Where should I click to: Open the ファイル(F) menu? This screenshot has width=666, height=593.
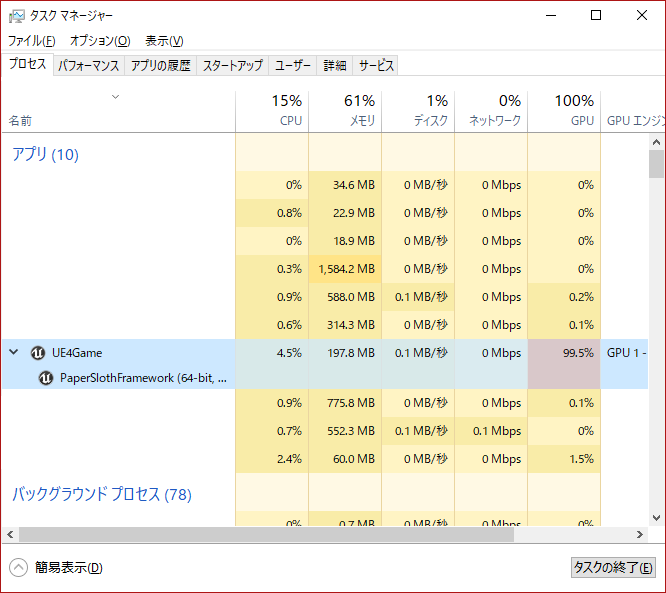[x=31, y=41]
